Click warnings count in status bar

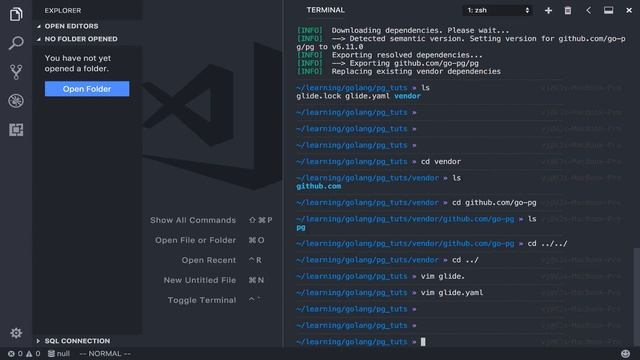[33, 353]
